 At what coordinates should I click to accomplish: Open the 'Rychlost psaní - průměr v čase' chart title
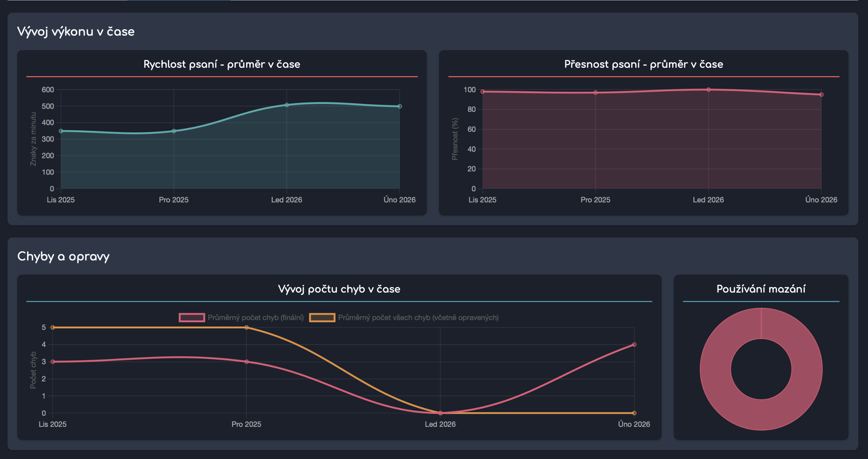tap(222, 64)
